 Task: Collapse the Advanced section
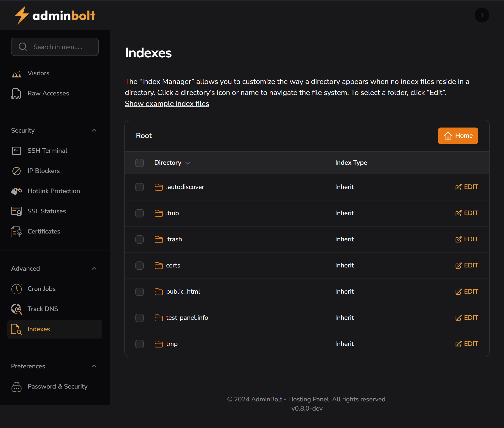click(94, 269)
